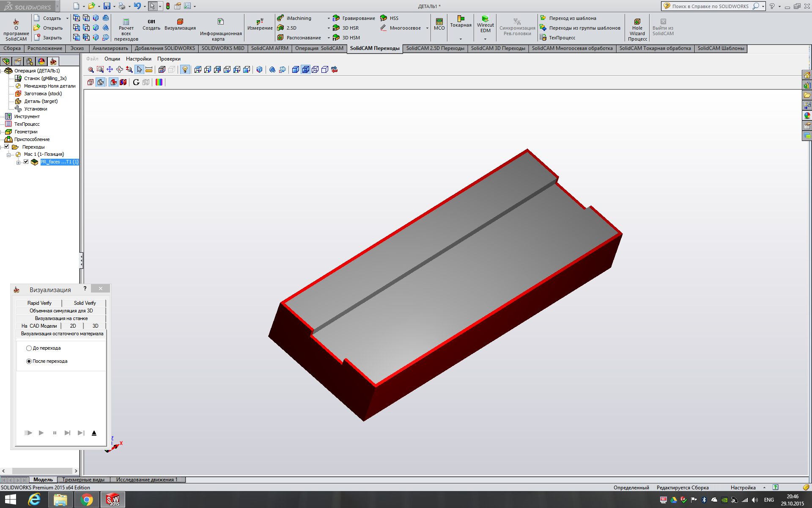This screenshot has width=812, height=508.
Task: Click the isometric view cube icon
Action: coord(259,69)
